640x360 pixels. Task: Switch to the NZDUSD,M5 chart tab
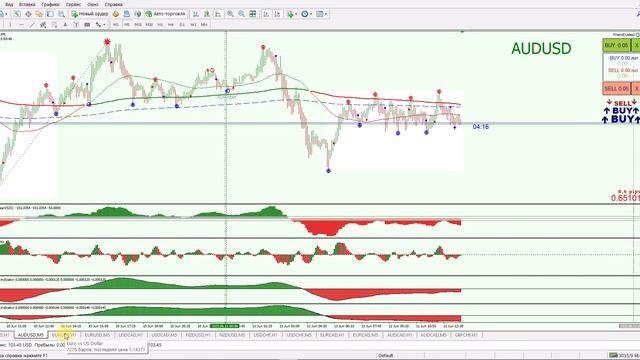click(x=232, y=335)
